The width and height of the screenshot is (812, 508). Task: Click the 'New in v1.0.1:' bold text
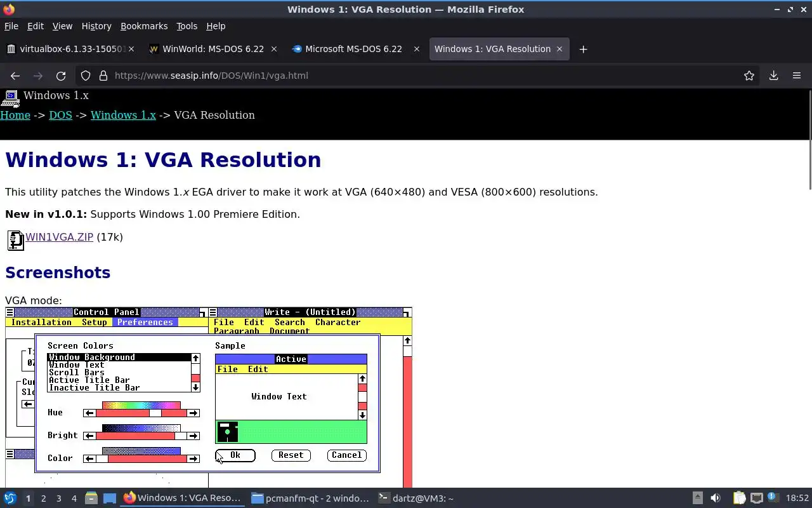46,214
